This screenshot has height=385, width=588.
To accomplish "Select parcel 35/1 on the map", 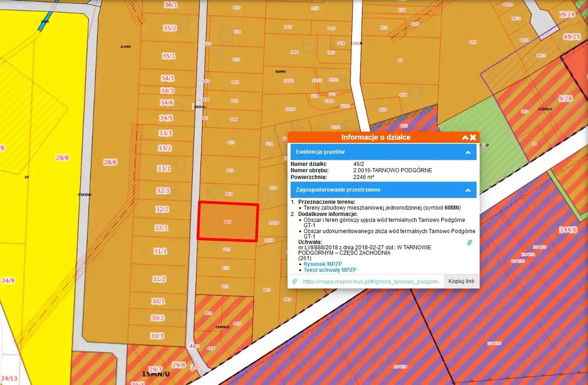I will tap(169, 56).
